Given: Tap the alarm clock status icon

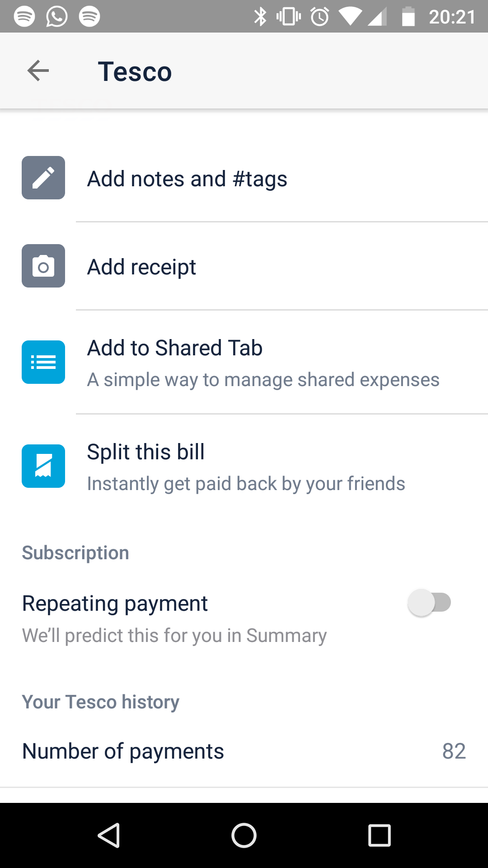Looking at the screenshot, I should click(x=320, y=17).
